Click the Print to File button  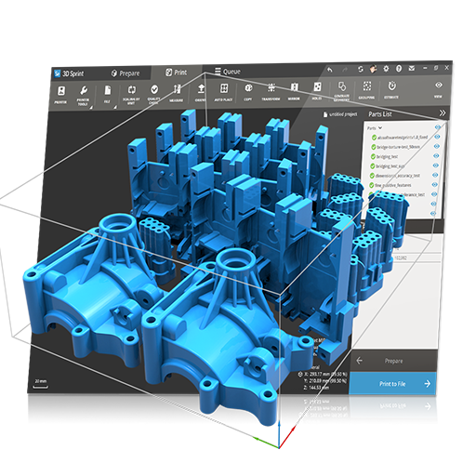pos(392,384)
